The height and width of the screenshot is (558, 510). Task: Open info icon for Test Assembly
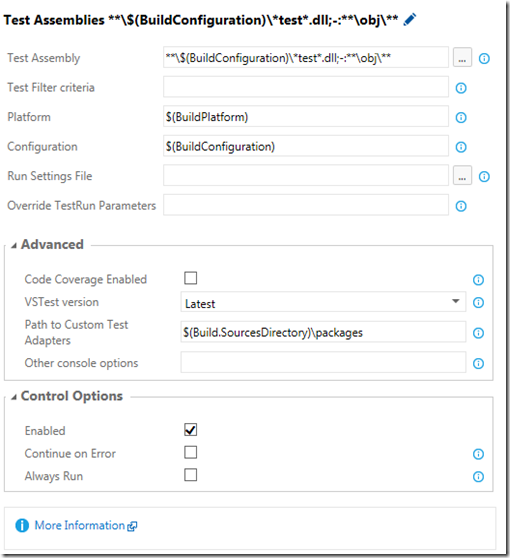tap(484, 58)
